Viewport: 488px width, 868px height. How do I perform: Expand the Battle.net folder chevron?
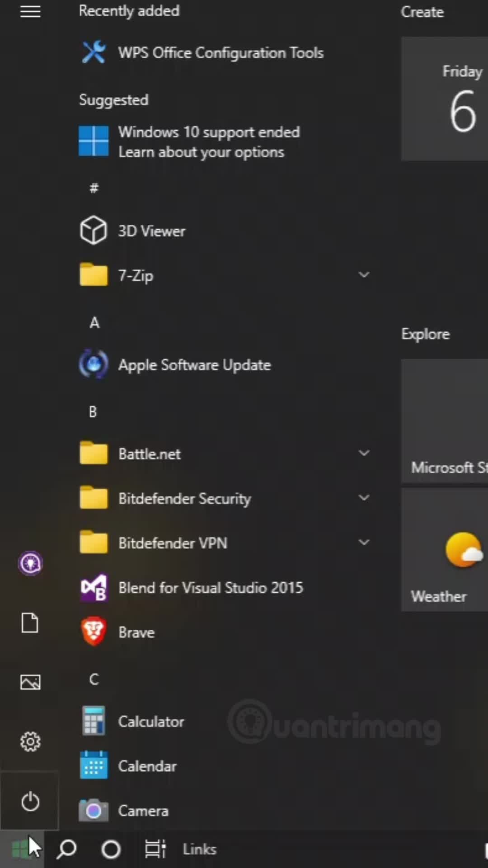pyautogui.click(x=364, y=453)
